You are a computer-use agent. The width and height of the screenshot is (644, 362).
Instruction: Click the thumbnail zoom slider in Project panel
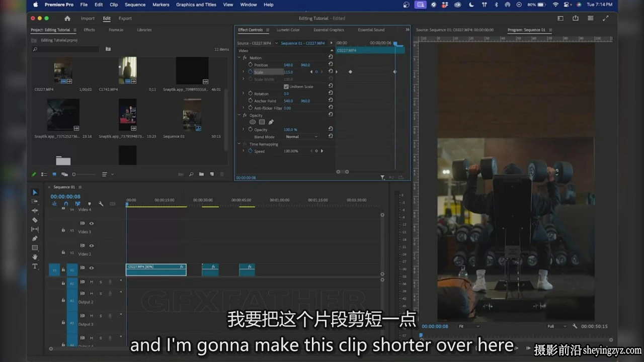84,174
